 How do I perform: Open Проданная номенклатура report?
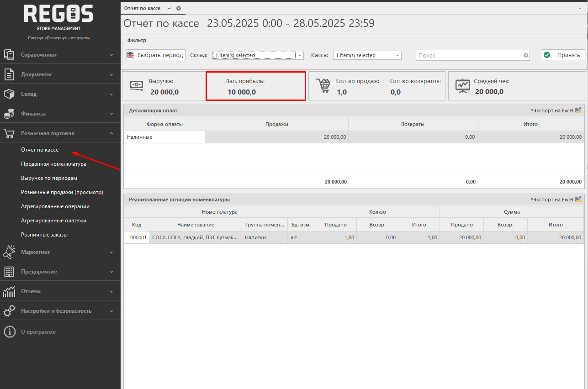(x=53, y=164)
